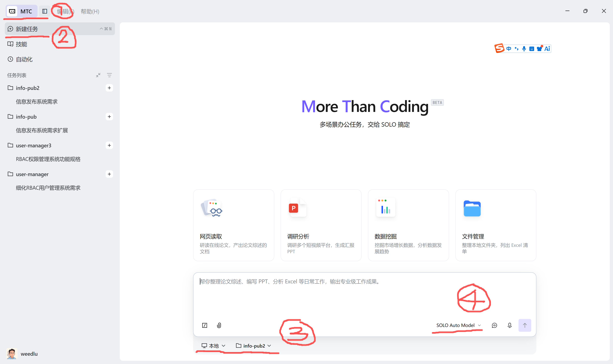Select the 调研分析 card
The height and width of the screenshot is (364, 613).
pyautogui.click(x=321, y=225)
